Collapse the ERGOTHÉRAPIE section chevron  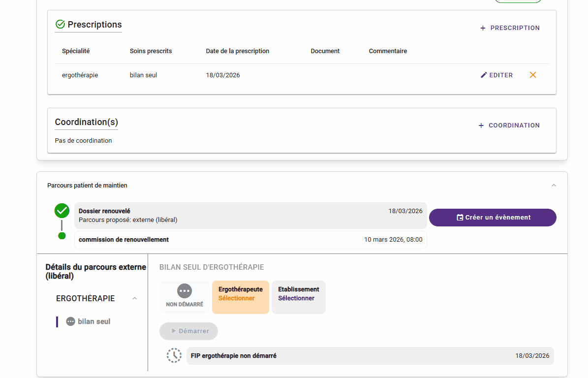pyautogui.click(x=135, y=299)
